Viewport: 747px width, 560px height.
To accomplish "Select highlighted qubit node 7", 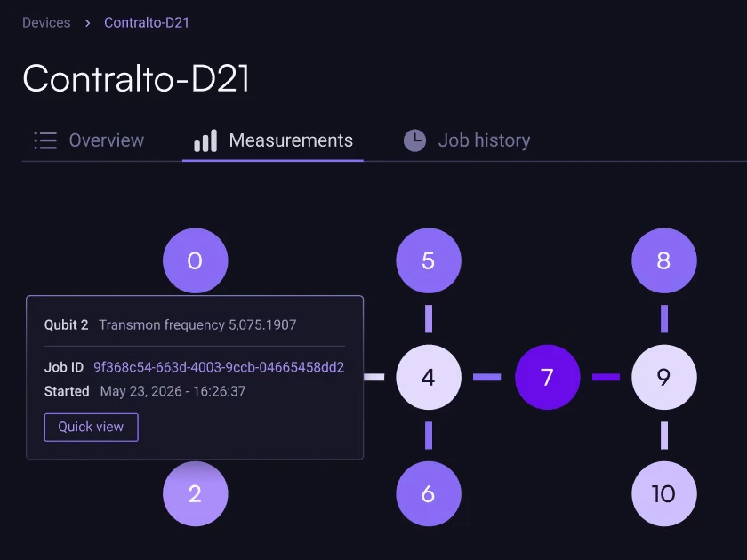I will (x=548, y=377).
